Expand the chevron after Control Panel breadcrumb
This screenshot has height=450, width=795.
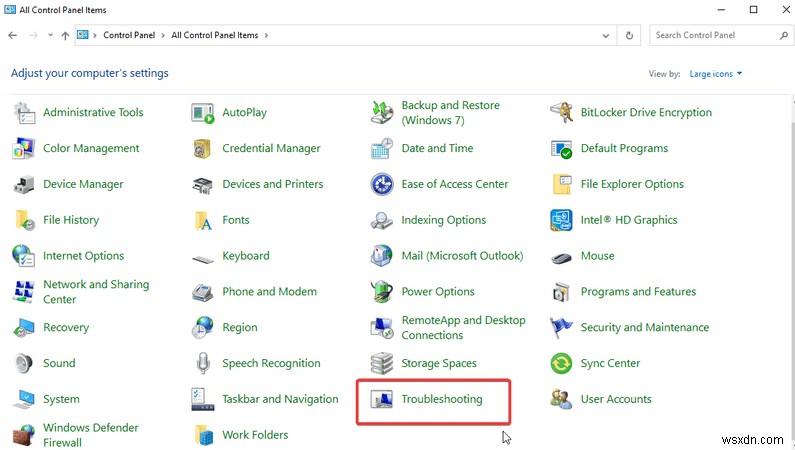tap(163, 35)
